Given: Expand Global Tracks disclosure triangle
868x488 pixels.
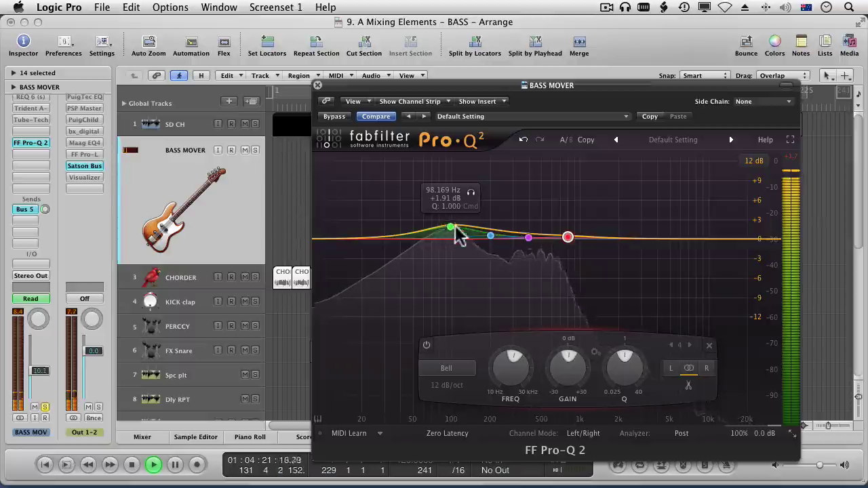Looking at the screenshot, I should coord(124,104).
